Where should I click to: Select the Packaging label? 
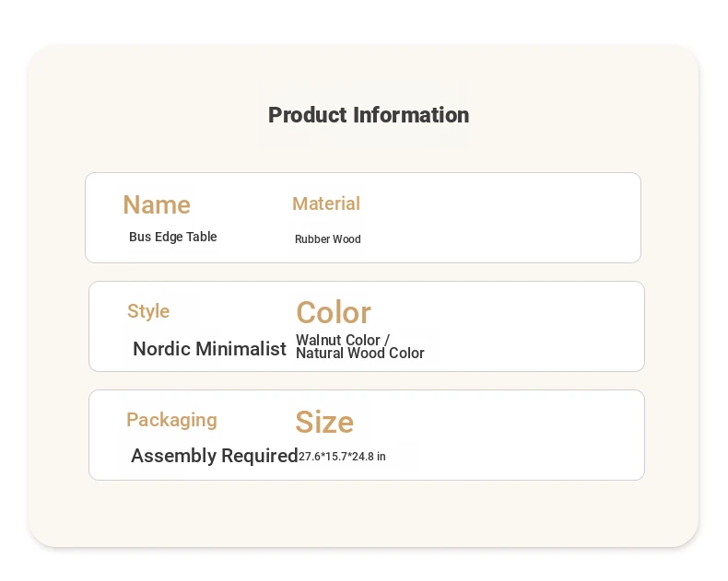tap(171, 421)
